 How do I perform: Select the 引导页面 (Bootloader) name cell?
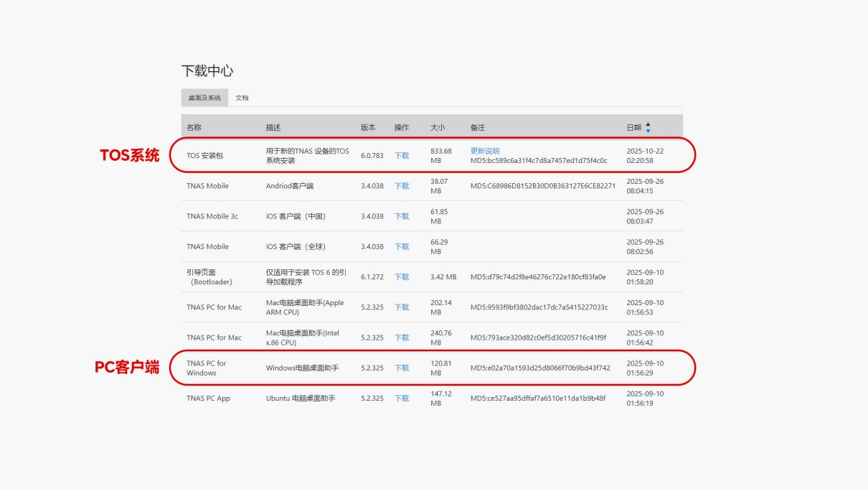(209, 276)
